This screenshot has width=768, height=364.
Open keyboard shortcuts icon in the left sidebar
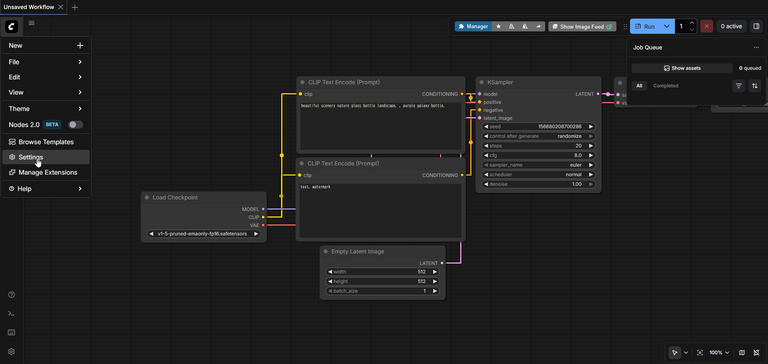click(x=12, y=333)
